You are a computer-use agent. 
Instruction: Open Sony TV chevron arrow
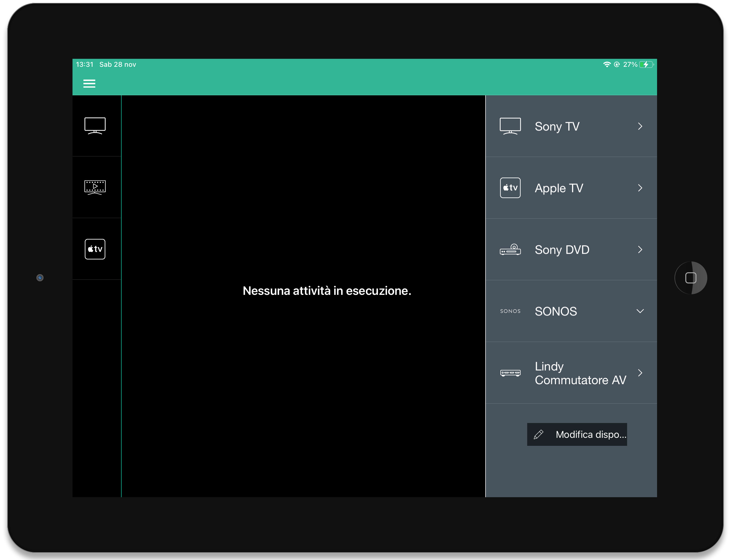[x=640, y=126]
